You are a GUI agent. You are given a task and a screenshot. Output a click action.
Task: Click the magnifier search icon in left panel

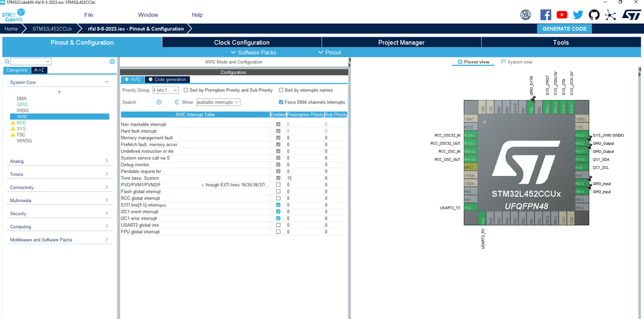click(6, 61)
